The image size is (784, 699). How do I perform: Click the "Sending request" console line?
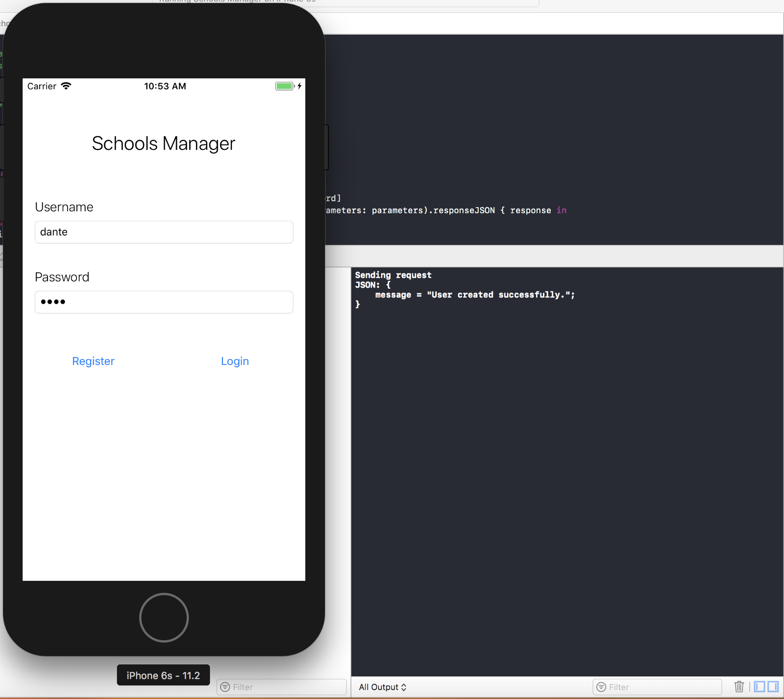[x=393, y=275]
